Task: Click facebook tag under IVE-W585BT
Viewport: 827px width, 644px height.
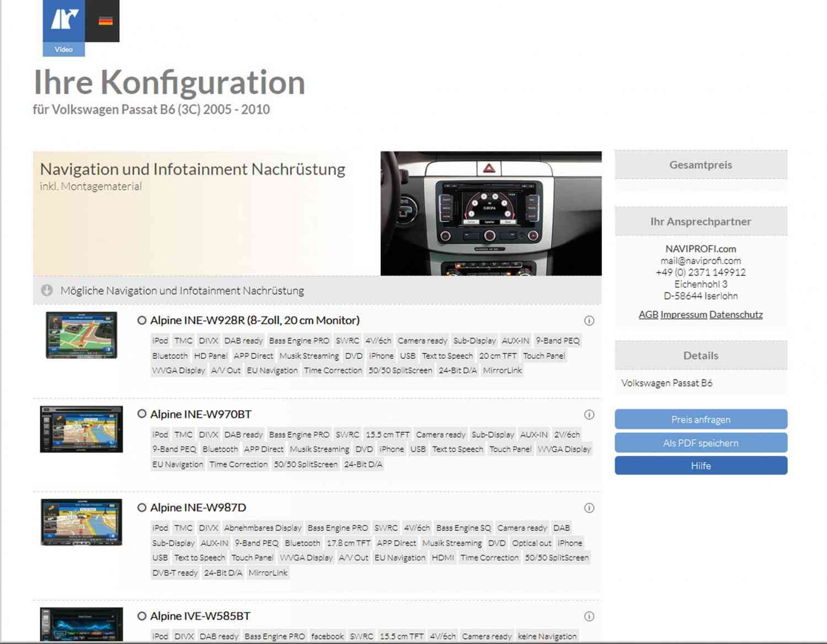Action: (x=327, y=636)
